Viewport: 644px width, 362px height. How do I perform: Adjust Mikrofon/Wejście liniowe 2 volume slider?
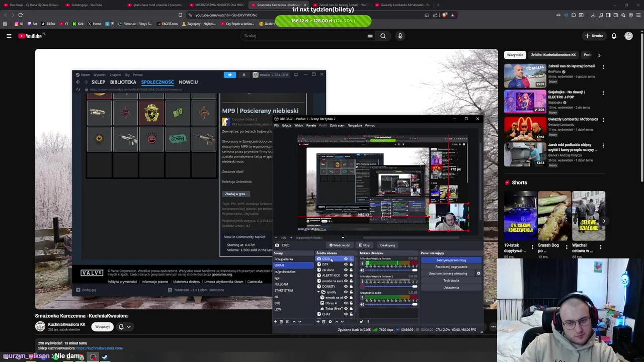tap(391, 287)
